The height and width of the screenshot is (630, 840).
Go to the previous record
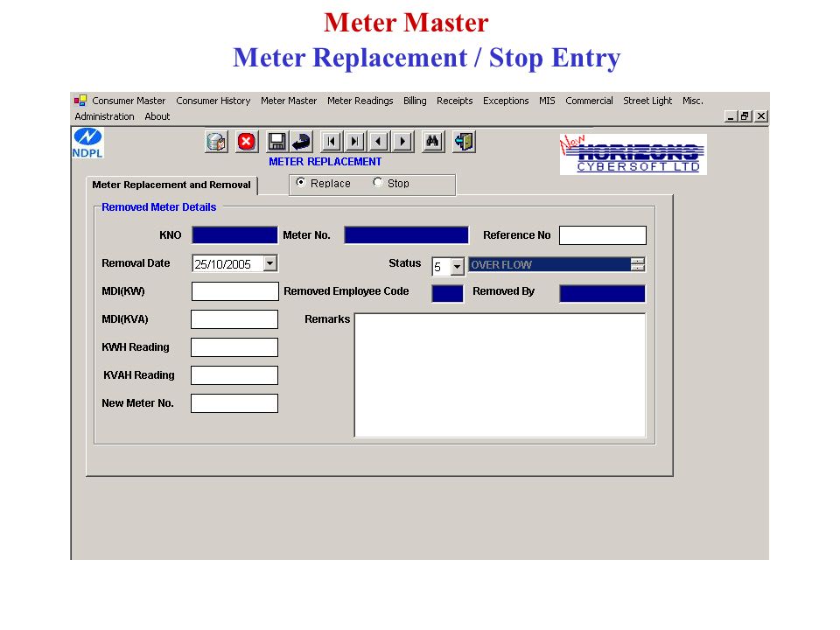[379, 142]
